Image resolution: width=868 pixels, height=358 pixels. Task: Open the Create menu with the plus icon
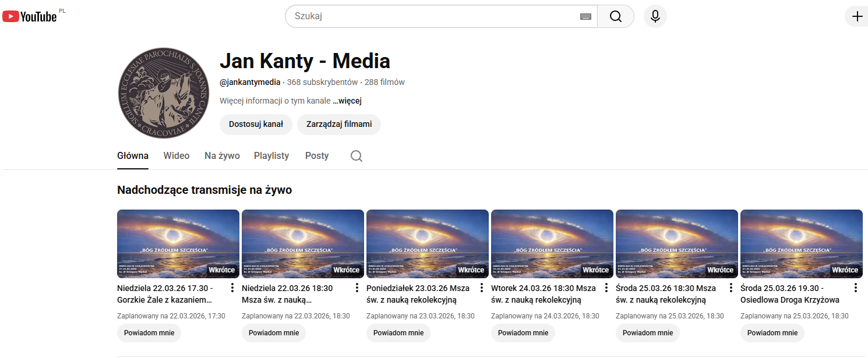tap(856, 16)
